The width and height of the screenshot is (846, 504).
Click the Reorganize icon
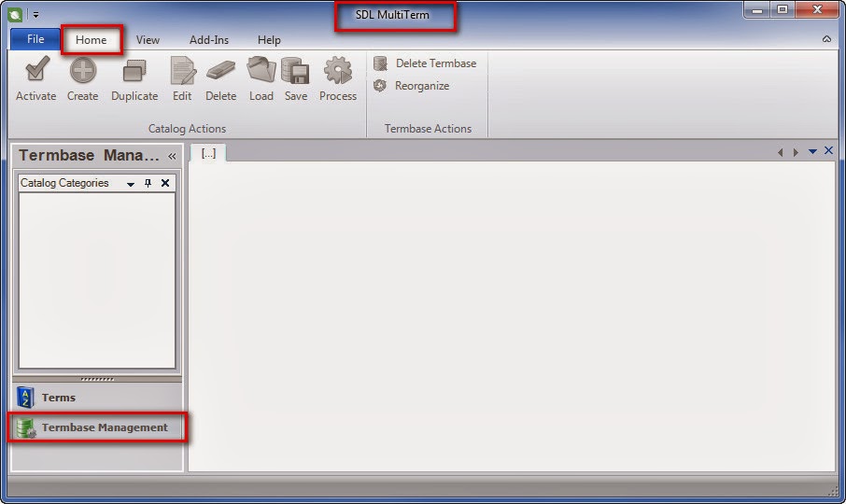[x=380, y=86]
